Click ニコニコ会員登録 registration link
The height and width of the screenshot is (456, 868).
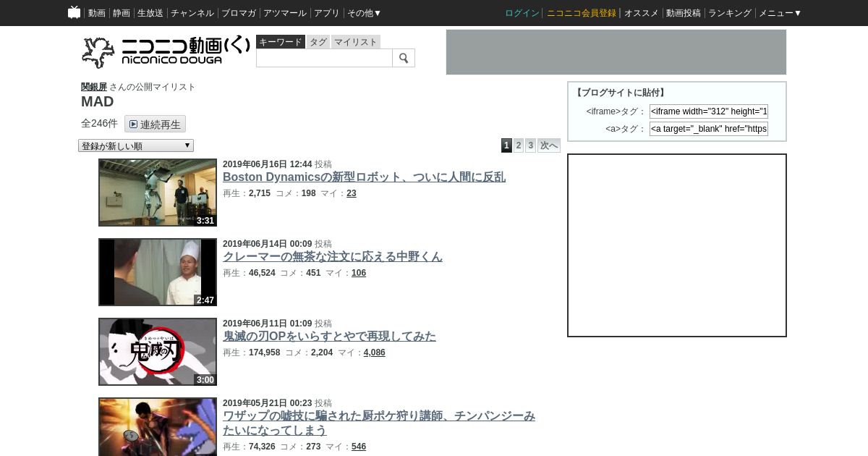click(x=582, y=13)
